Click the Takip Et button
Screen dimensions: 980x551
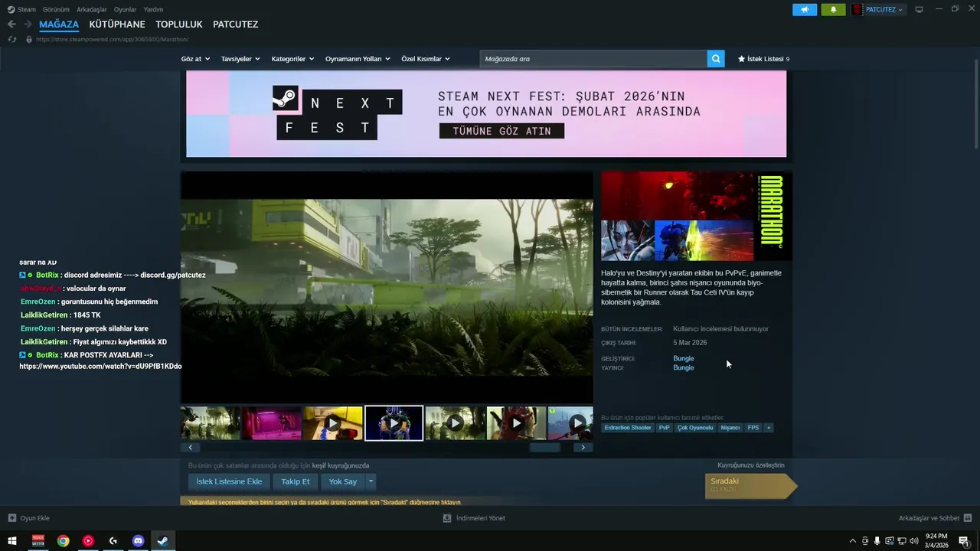click(296, 481)
